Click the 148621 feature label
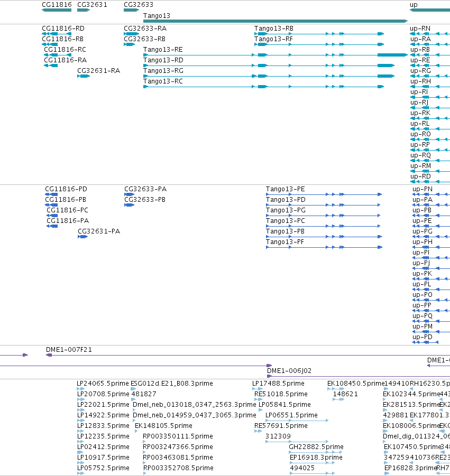 coord(345,394)
